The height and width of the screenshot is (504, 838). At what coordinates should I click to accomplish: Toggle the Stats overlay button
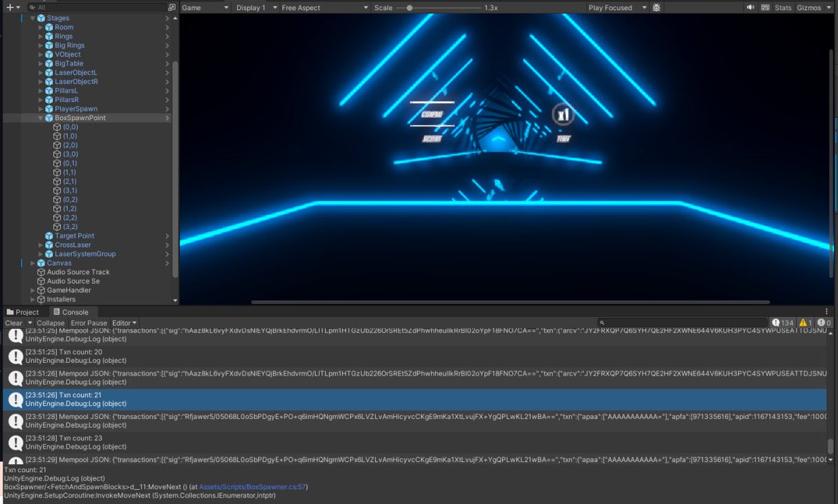coord(783,8)
